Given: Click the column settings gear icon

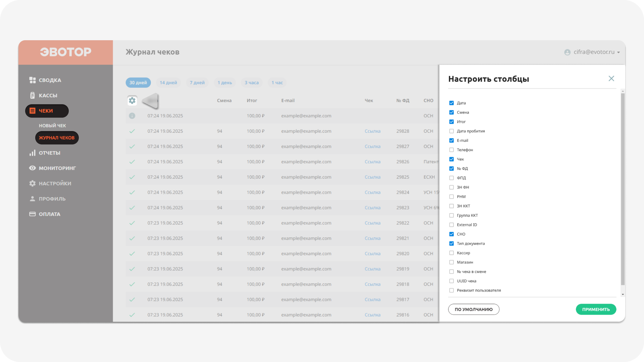Looking at the screenshot, I should tap(132, 101).
